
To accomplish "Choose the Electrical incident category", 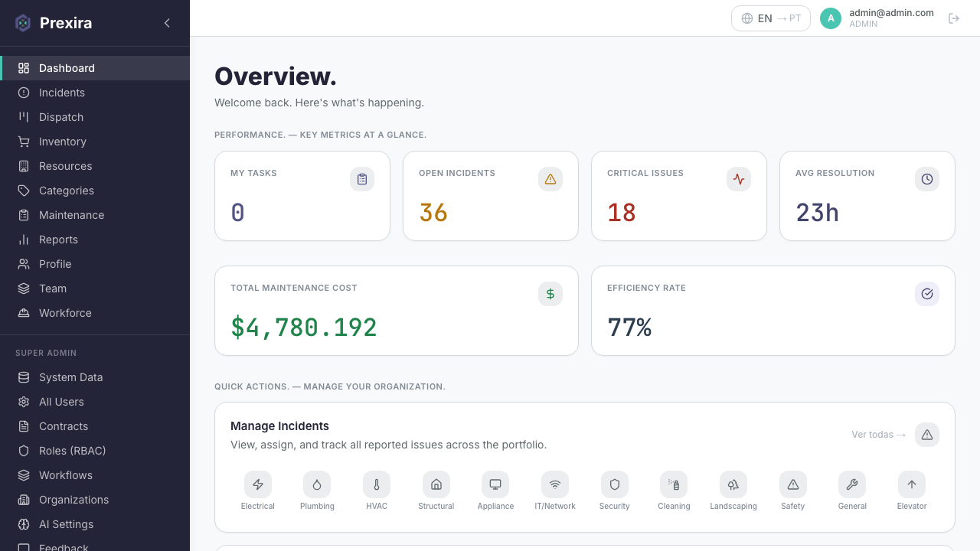I will (x=258, y=491).
